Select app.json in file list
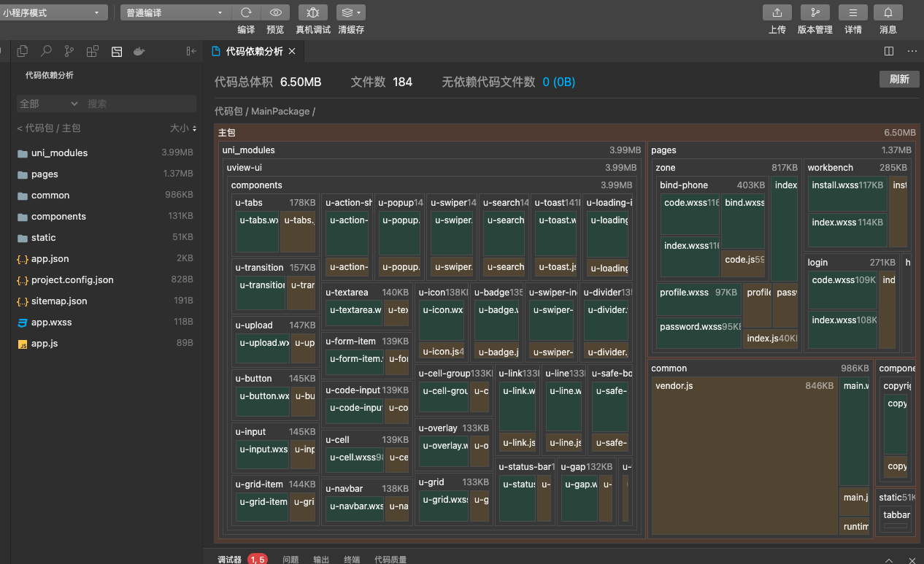This screenshot has height=564, width=924. tap(107, 258)
